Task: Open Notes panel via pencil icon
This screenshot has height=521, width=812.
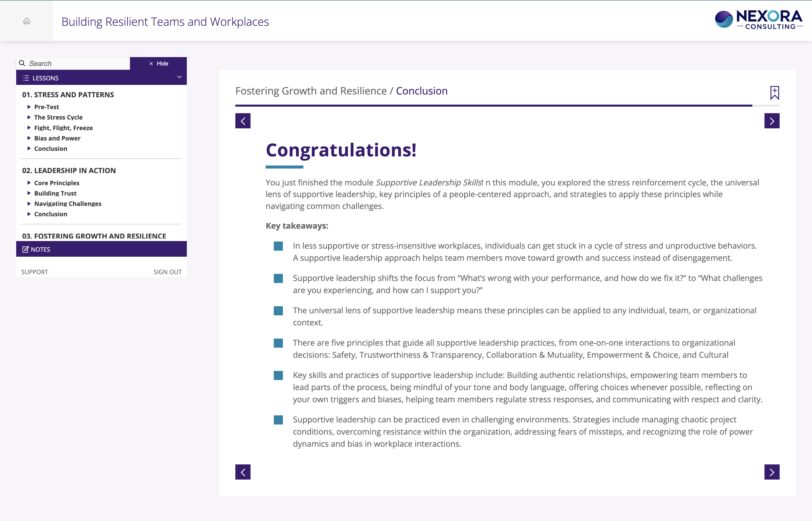Action: click(x=25, y=249)
